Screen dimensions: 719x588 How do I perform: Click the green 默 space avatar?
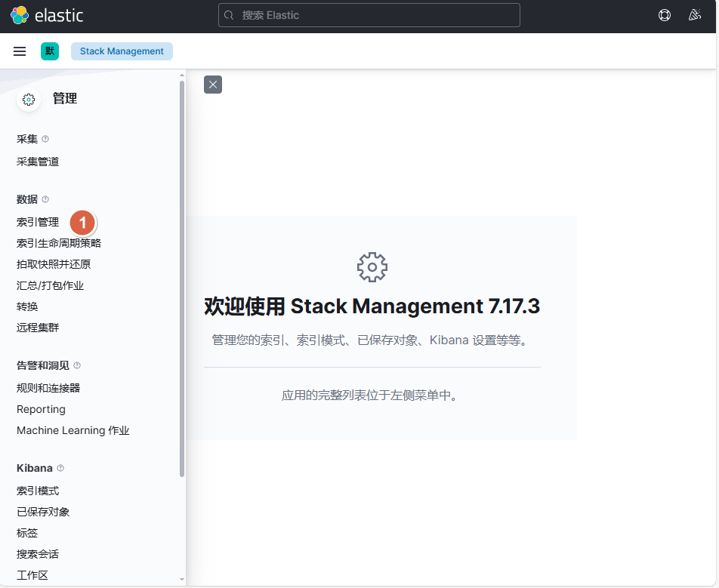click(50, 51)
